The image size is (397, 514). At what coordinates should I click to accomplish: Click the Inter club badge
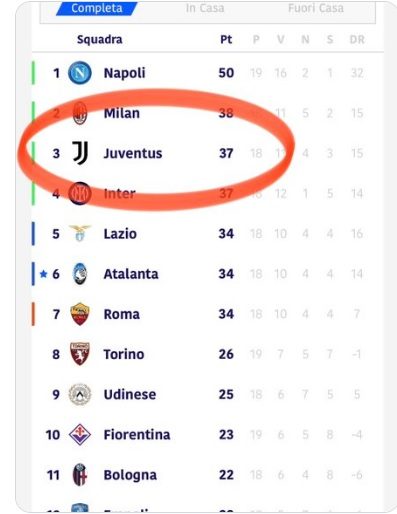click(80, 193)
